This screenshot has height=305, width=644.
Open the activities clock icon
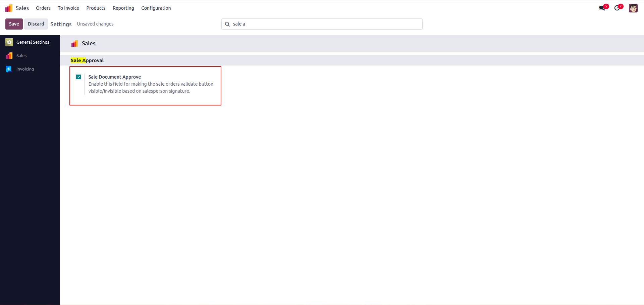(x=618, y=8)
